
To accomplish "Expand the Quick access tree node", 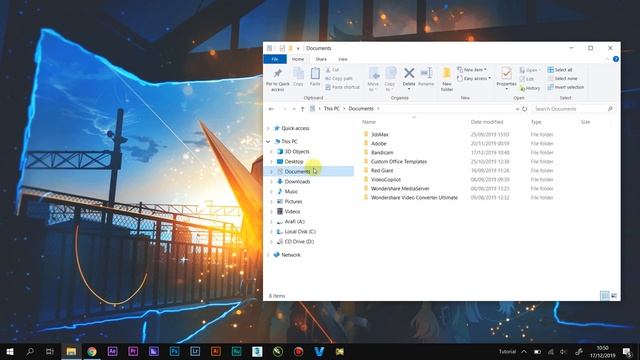I will tap(268, 129).
